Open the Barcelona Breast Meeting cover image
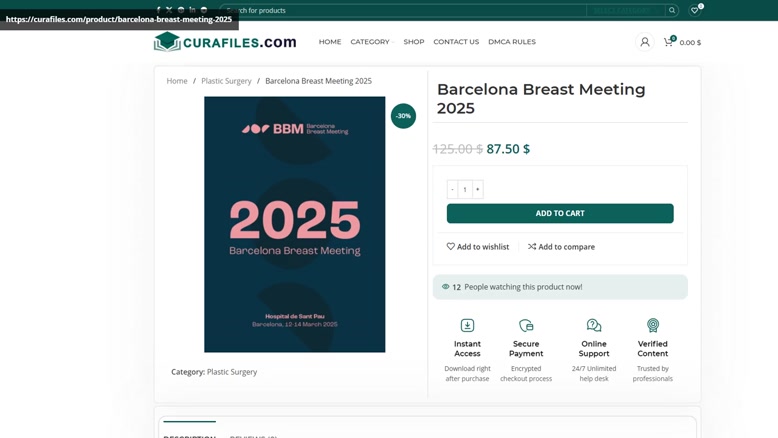The height and width of the screenshot is (438, 778). point(294,224)
